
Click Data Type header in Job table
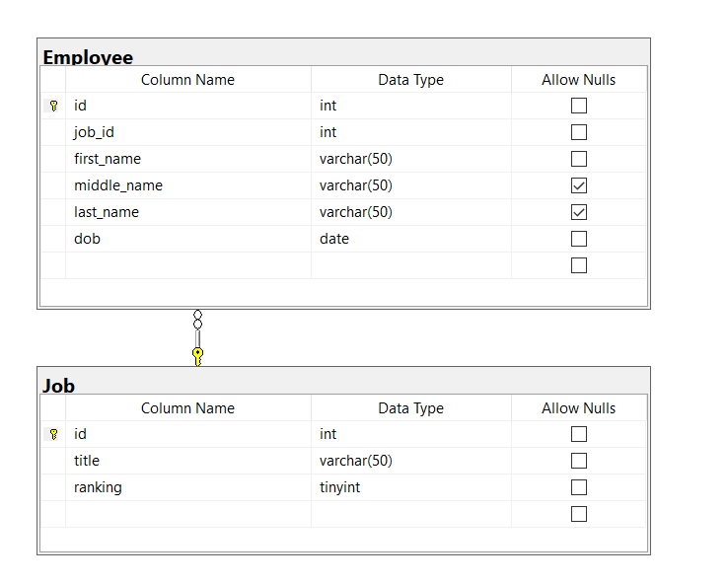point(411,408)
